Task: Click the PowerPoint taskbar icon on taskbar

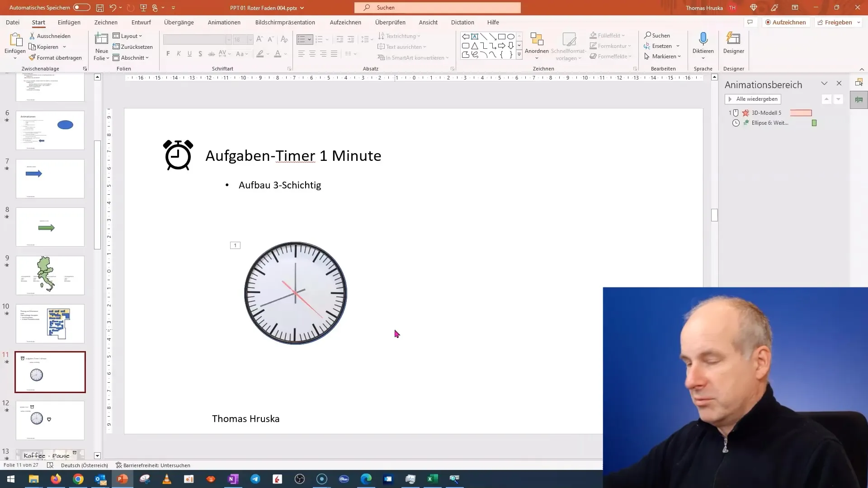Action: [x=123, y=479]
